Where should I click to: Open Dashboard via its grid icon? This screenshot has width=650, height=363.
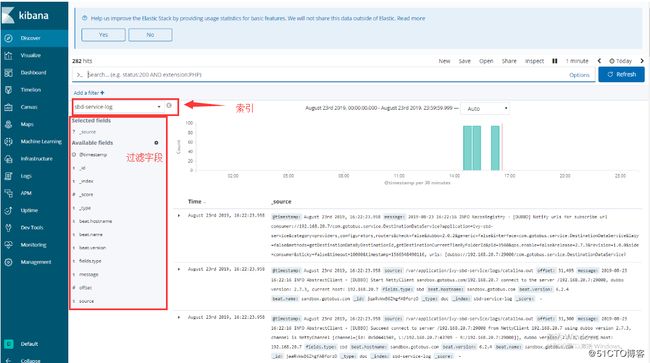(8, 73)
